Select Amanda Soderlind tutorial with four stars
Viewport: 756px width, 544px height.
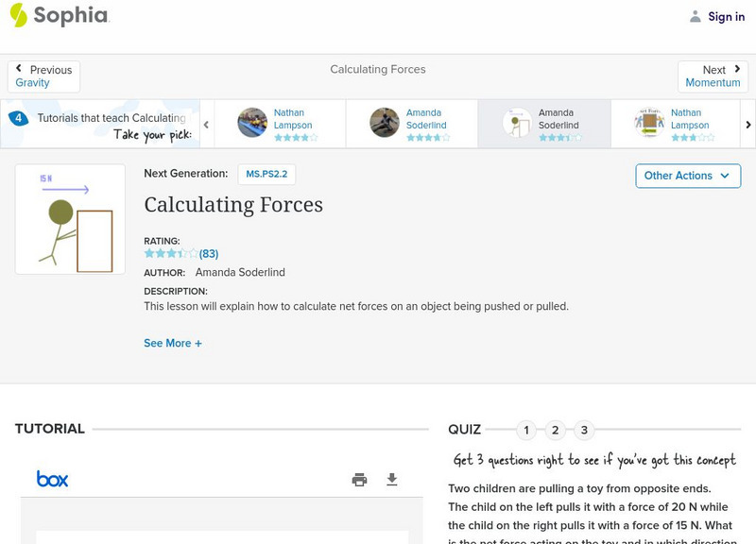[412, 125]
